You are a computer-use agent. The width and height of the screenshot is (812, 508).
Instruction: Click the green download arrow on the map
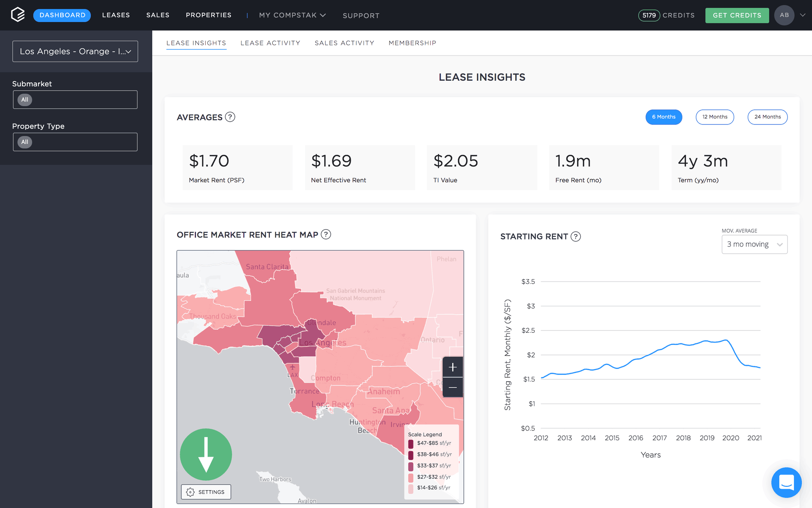tap(206, 454)
